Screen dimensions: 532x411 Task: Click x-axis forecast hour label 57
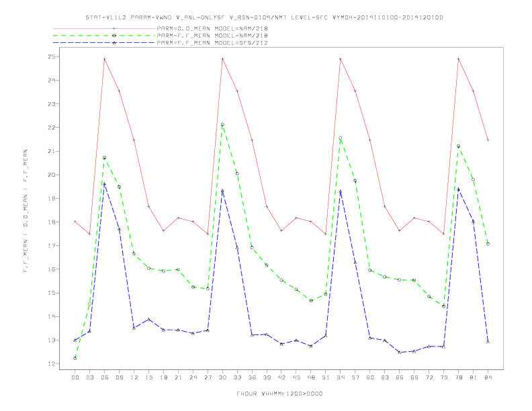pos(355,377)
